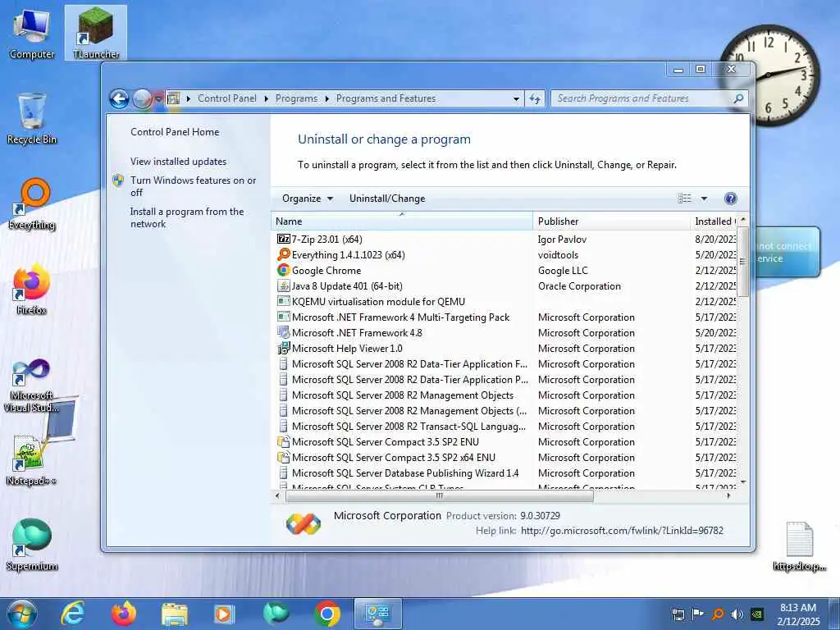This screenshot has height=630, width=840.
Task: Click the NVIDIA tray icon
Action: point(757,614)
